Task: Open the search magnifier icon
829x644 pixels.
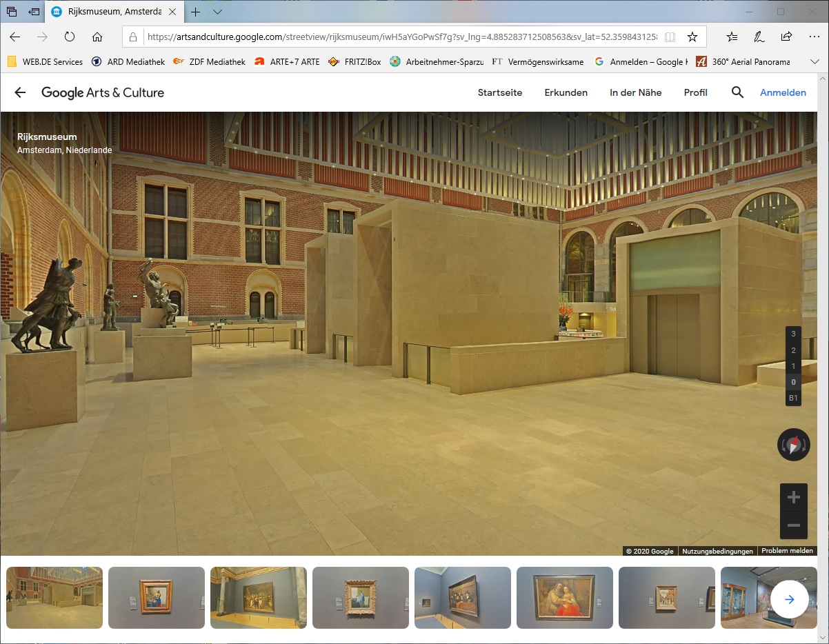Action: [737, 92]
